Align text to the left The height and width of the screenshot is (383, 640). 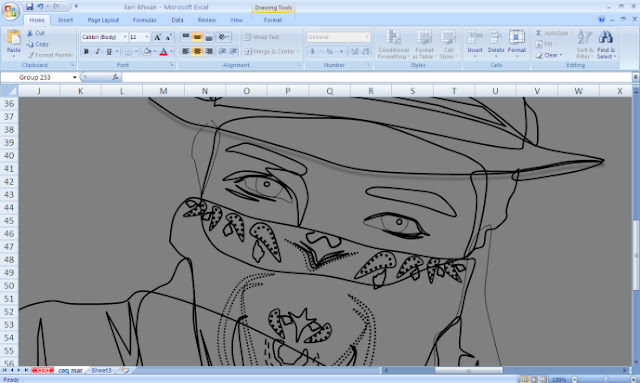186,51
